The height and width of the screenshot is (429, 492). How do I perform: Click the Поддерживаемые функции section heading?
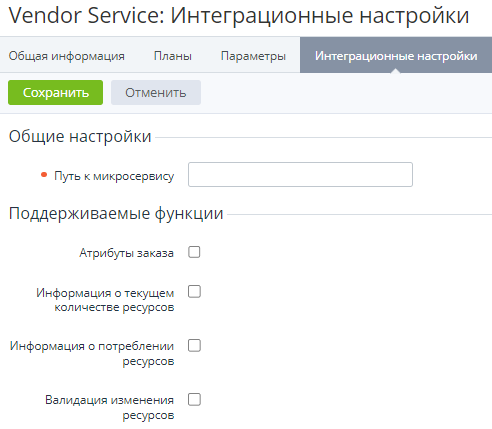(x=116, y=213)
